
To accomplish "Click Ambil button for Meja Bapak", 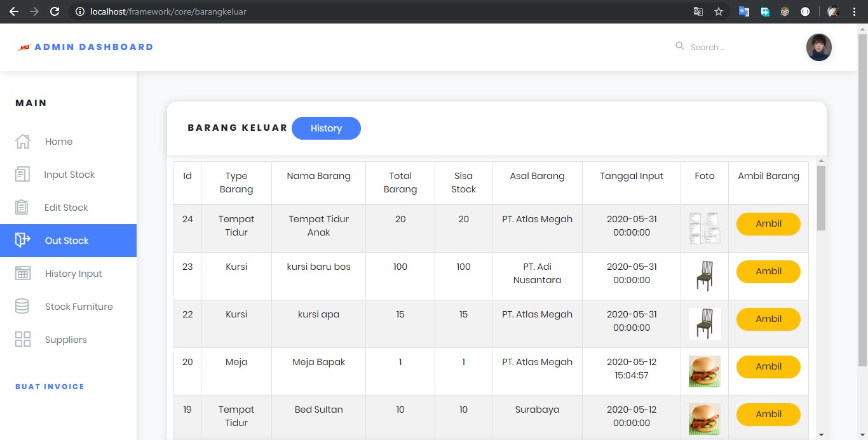I will click(768, 367).
